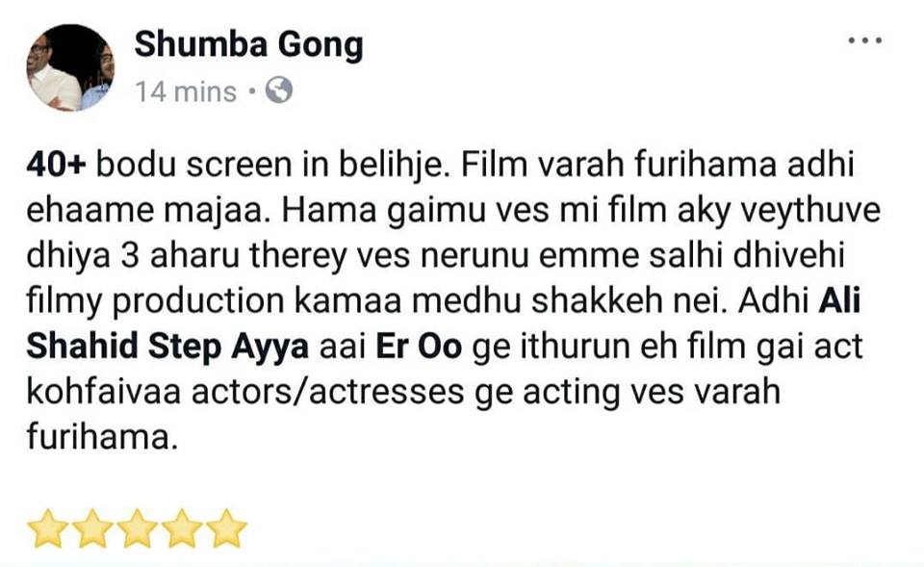Click the final word furihama. in the post

click(x=102, y=438)
